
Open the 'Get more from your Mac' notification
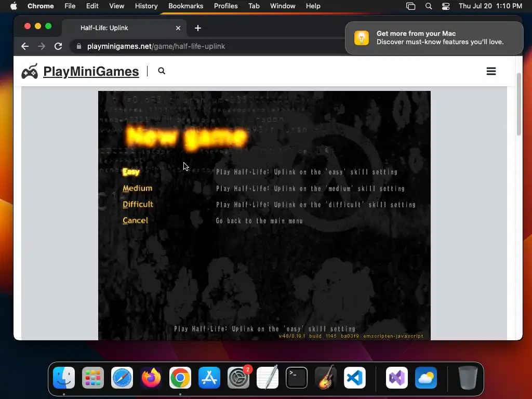coord(434,38)
